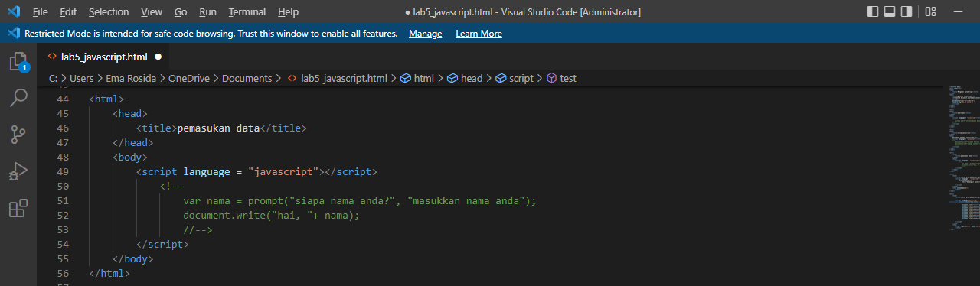
Task: Toggle the Panel layout icon
Action: (x=890, y=11)
